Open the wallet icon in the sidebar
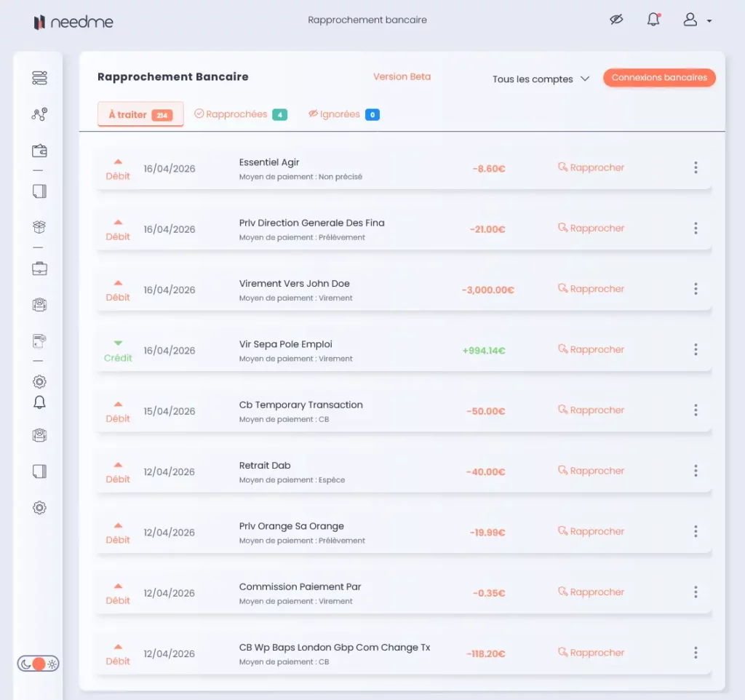The width and height of the screenshot is (745, 700). [x=39, y=151]
